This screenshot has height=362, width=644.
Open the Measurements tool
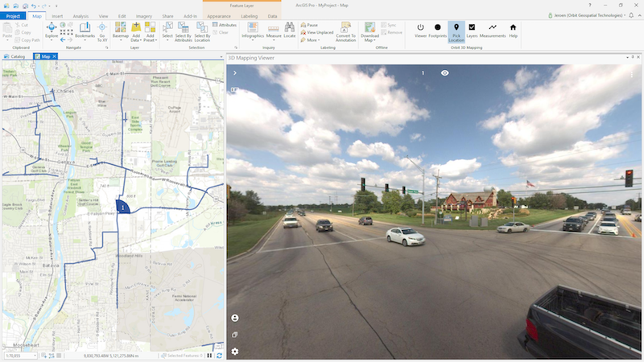492,29
